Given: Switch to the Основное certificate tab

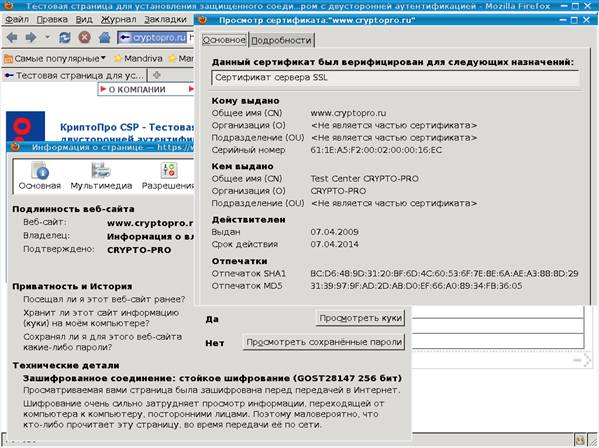Looking at the screenshot, I should coord(224,40).
